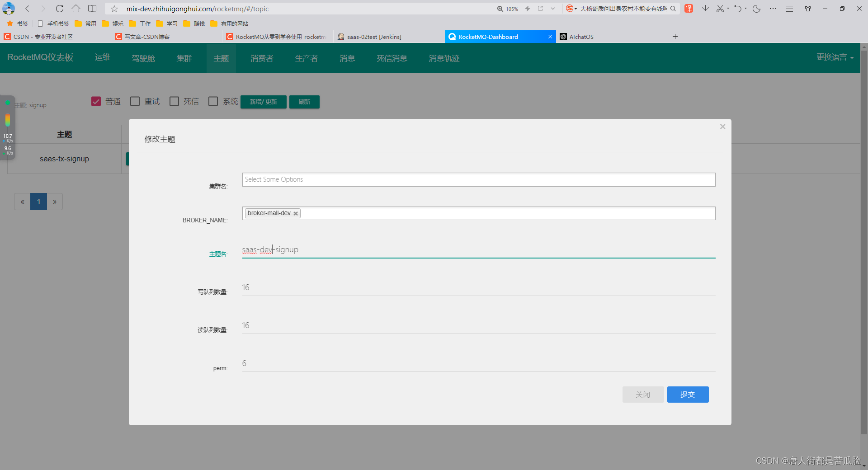
Task: Open the 赚钱 bookmark folder
Action: coord(194,23)
